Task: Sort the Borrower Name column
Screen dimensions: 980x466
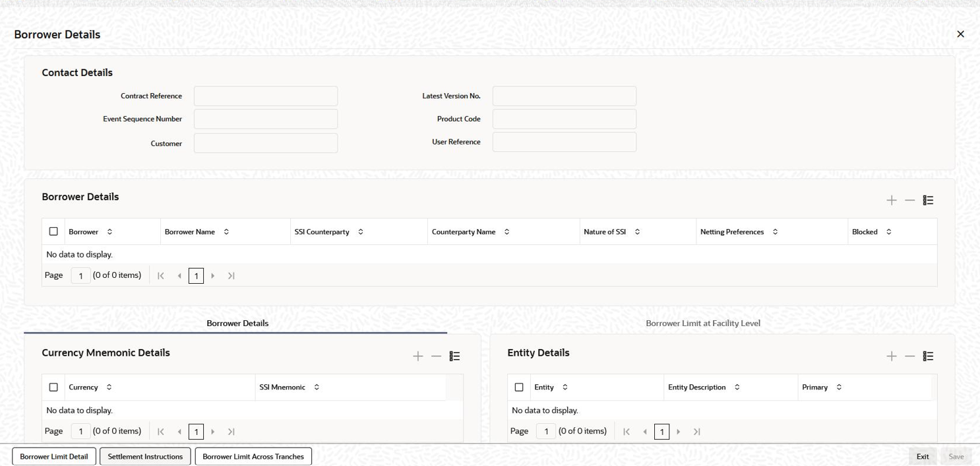Action: (x=226, y=231)
